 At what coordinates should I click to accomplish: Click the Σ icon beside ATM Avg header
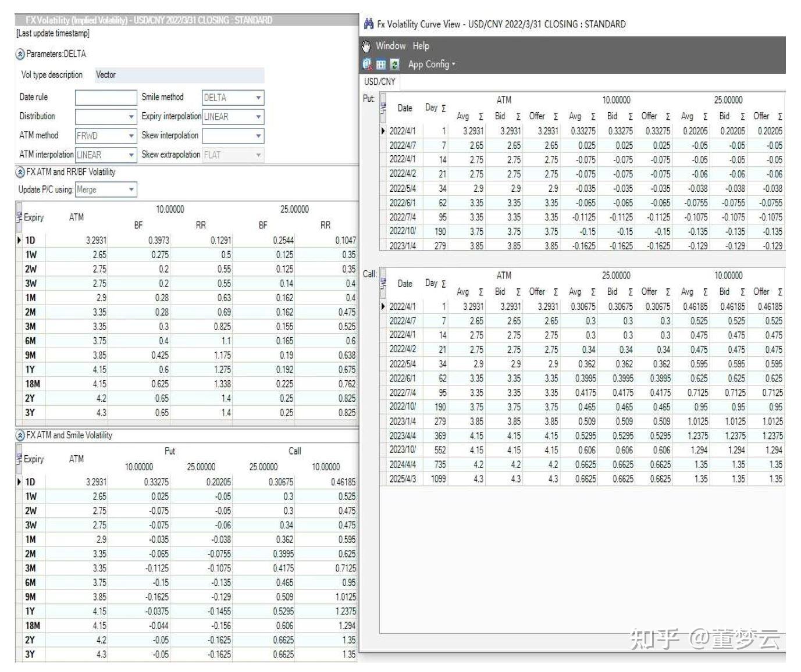(x=481, y=116)
